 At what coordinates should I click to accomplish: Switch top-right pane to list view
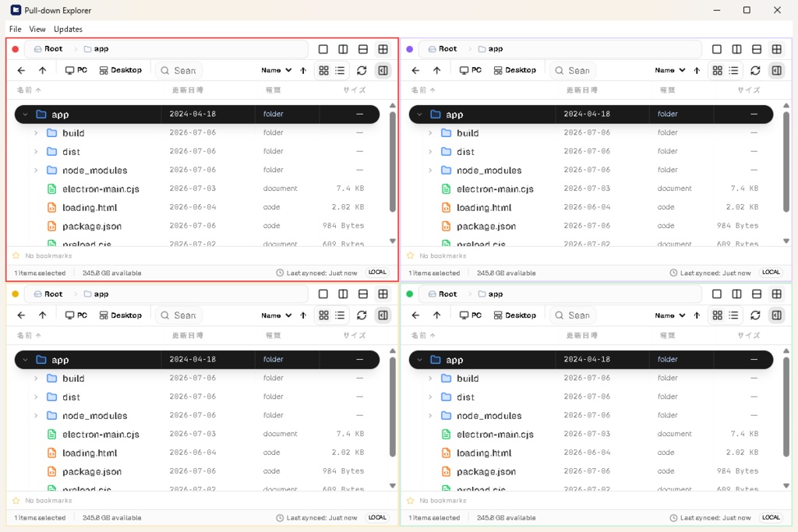(x=733, y=71)
